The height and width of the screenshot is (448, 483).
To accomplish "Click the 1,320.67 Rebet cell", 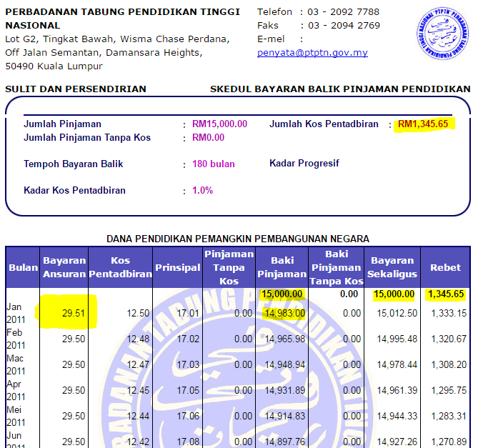I will (449, 339).
